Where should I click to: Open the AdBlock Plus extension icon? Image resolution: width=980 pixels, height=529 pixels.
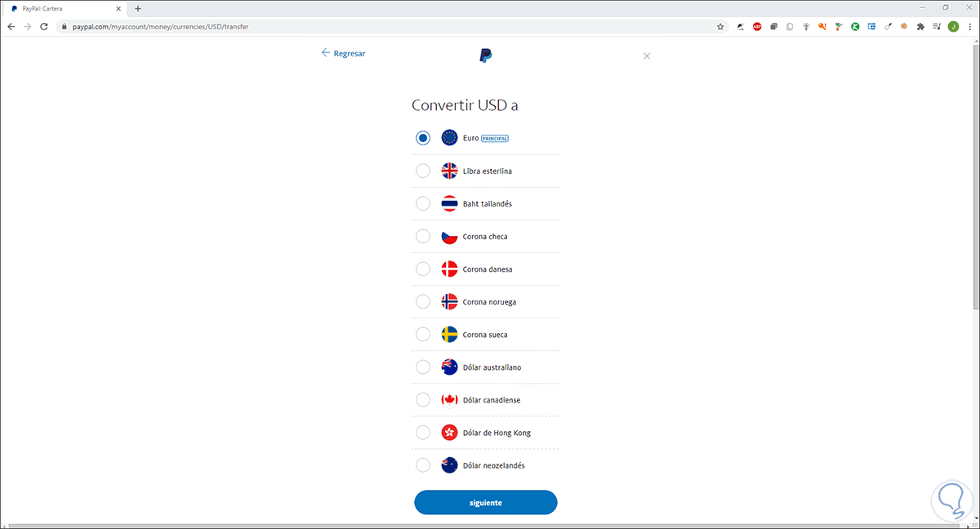(757, 26)
